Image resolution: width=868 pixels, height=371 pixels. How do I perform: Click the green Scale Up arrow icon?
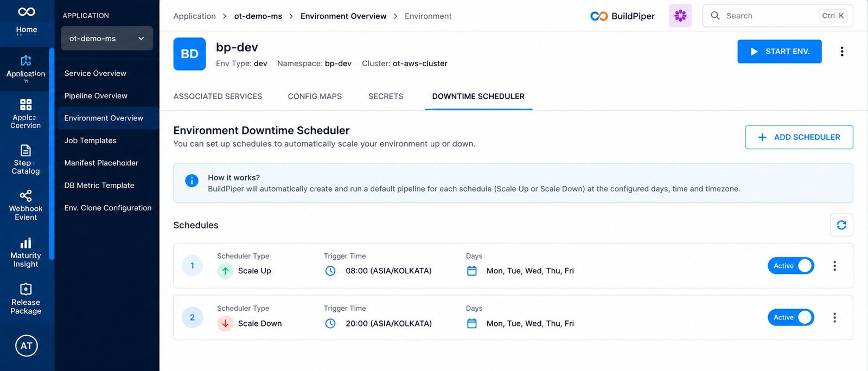click(225, 271)
